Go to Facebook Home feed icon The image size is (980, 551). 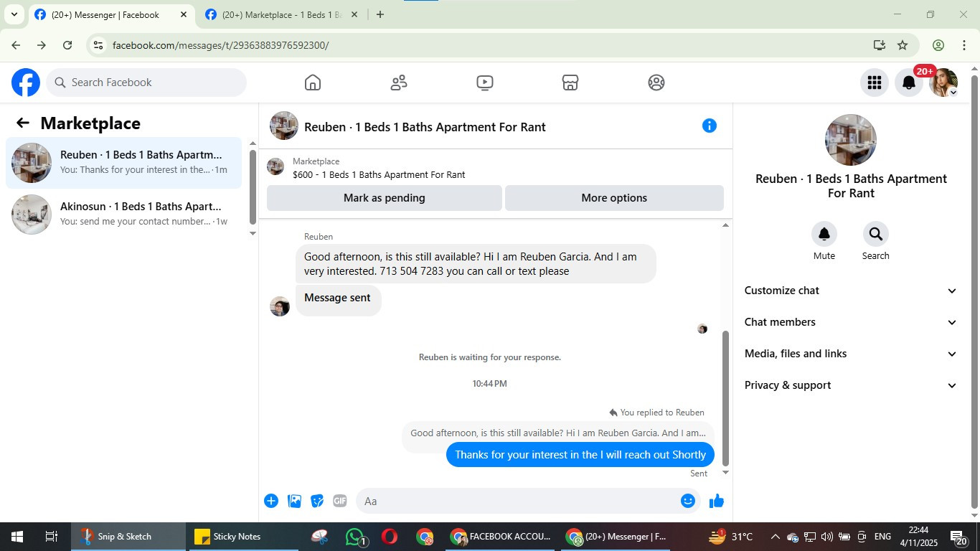coord(313,83)
